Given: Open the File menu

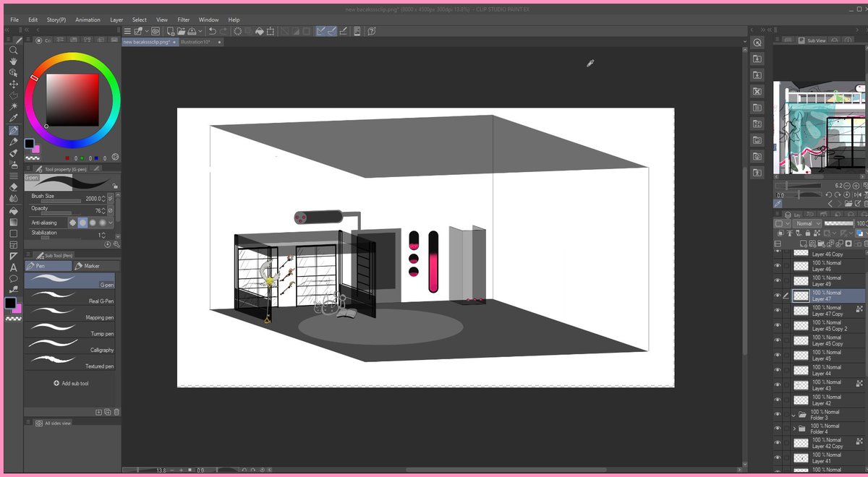Looking at the screenshot, I should click(x=14, y=20).
